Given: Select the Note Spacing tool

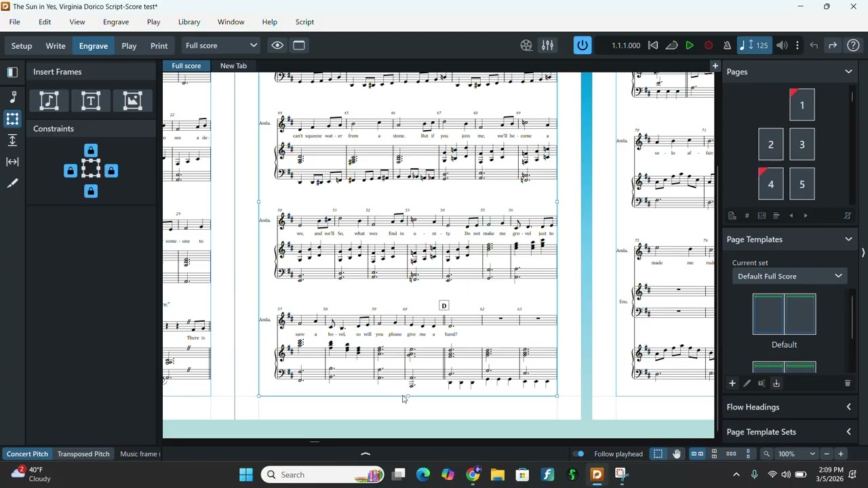Looking at the screenshot, I should [x=12, y=162].
